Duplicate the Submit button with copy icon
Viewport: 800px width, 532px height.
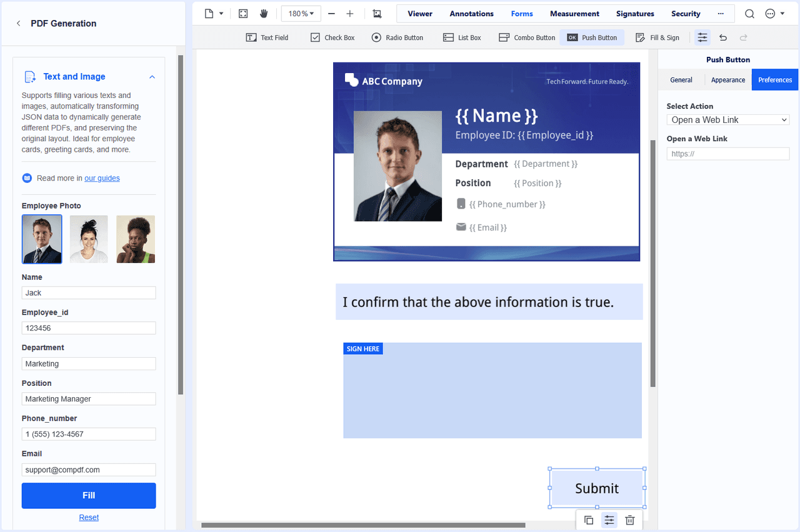(589, 520)
